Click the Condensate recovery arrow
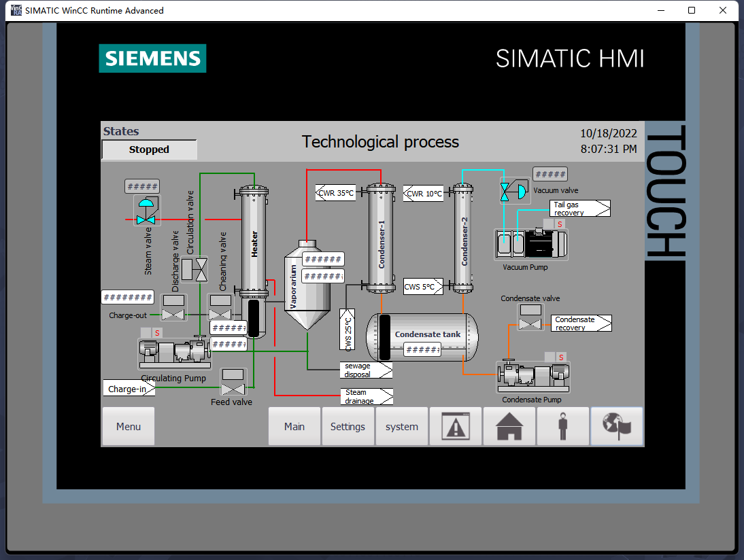The width and height of the screenshot is (744, 560). click(x=581, y=323)
